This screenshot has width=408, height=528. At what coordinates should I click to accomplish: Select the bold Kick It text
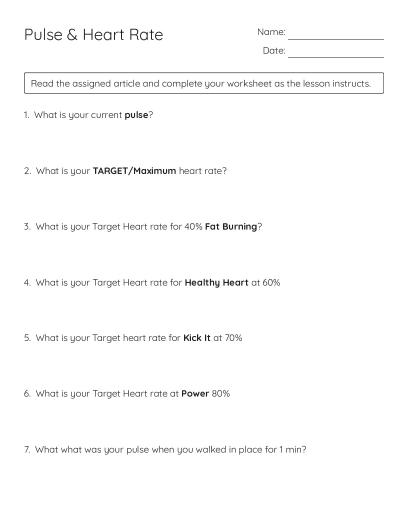[x=197, y=338]
